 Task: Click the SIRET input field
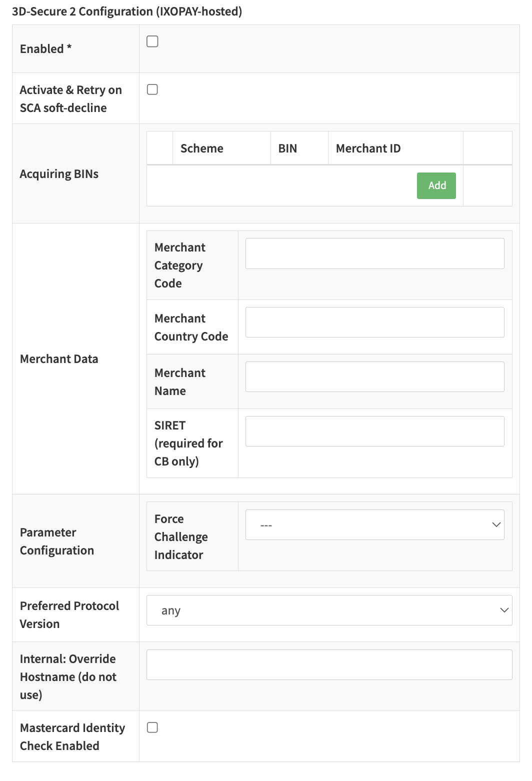tap(374, 431)
